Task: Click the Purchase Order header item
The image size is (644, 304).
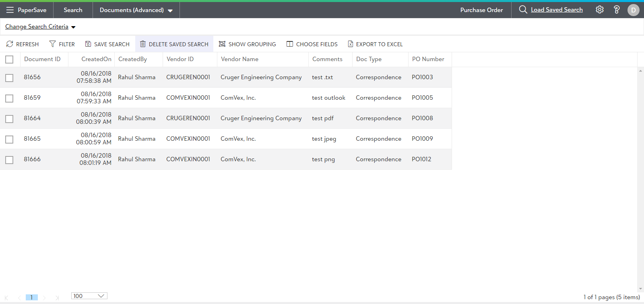Action: (481, 10)
